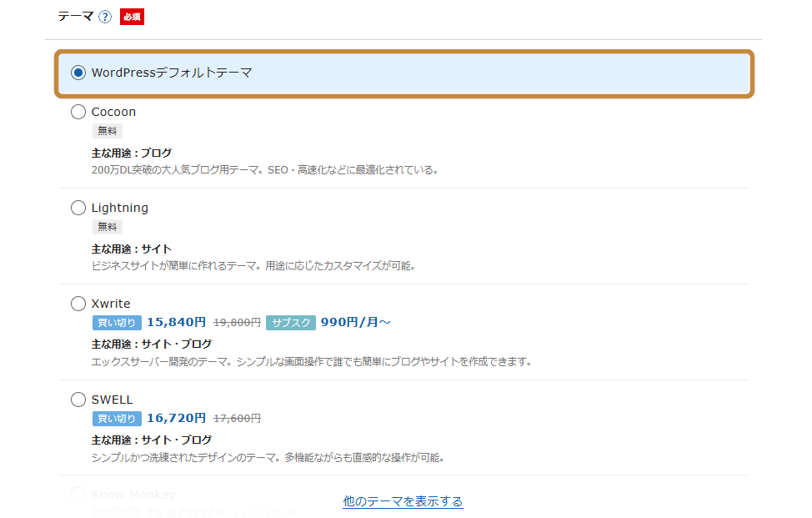The width and height of the screenshot is (812, 518).
Task: Open the 他のテーマを表示する link
Action: [403, 501]
